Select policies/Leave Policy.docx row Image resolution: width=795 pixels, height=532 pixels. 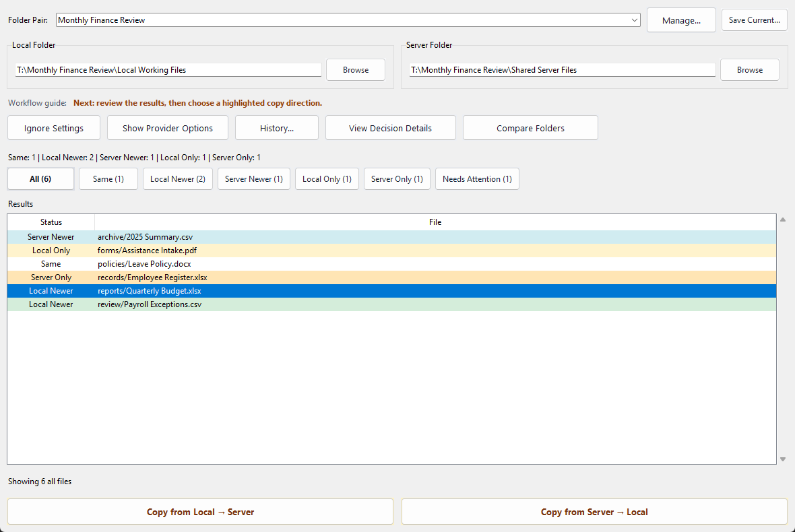391,264
